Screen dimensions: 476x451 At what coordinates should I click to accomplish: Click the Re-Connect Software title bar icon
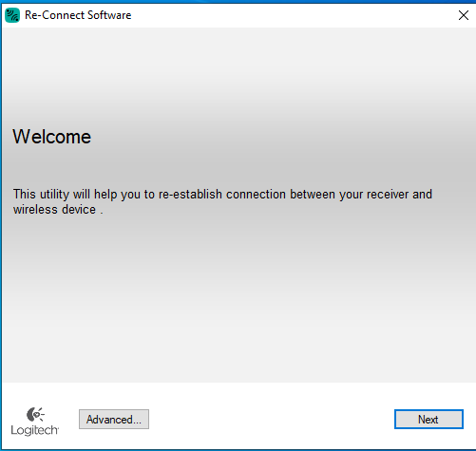click(x=12, y=15)
